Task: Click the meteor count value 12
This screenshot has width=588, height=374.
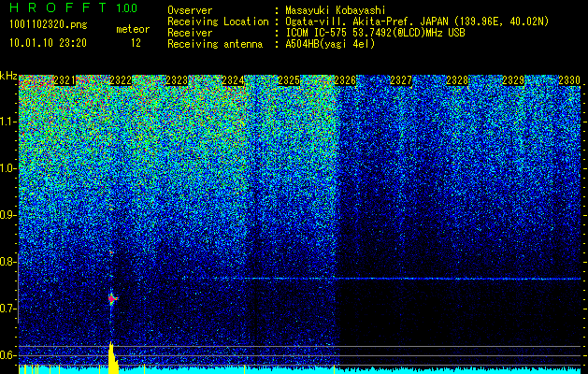Action: (x=136, y=43)
